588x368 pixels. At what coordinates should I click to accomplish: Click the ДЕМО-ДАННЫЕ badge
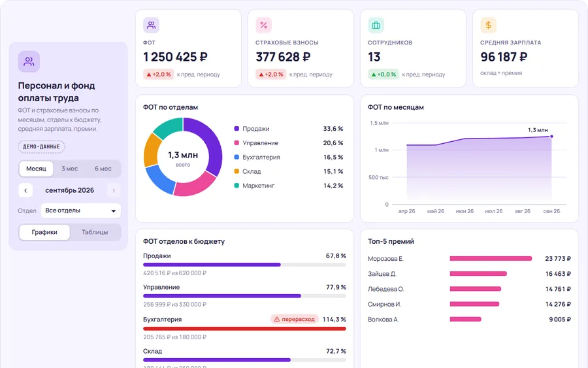[x=41, y=146]
